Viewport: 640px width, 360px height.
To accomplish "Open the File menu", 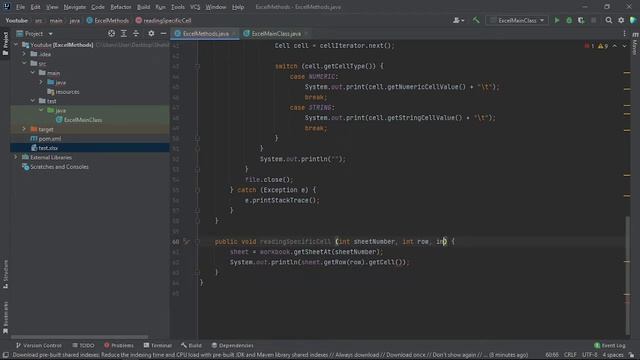I will [x=20, y=7].
